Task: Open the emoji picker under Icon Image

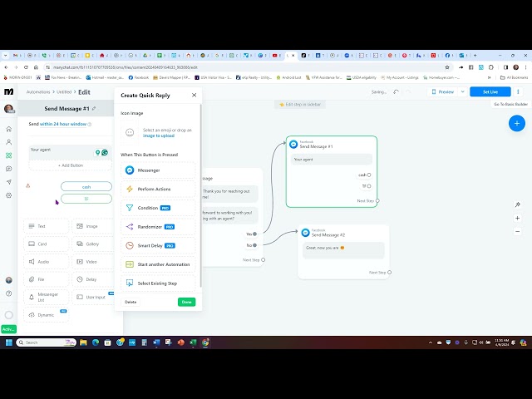Action: click(x=130, y=132)
